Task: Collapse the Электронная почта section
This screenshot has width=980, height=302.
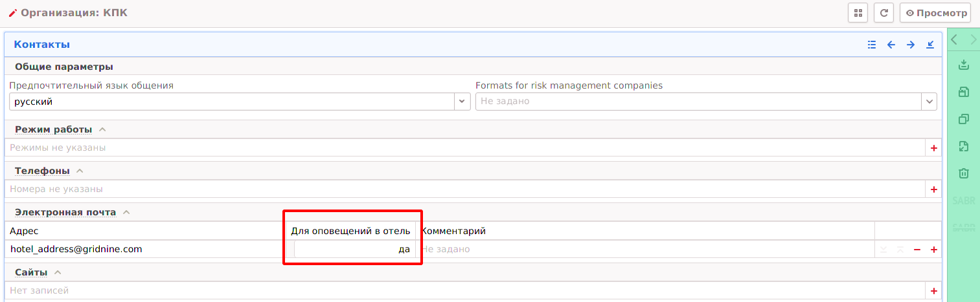Action: 126,212
